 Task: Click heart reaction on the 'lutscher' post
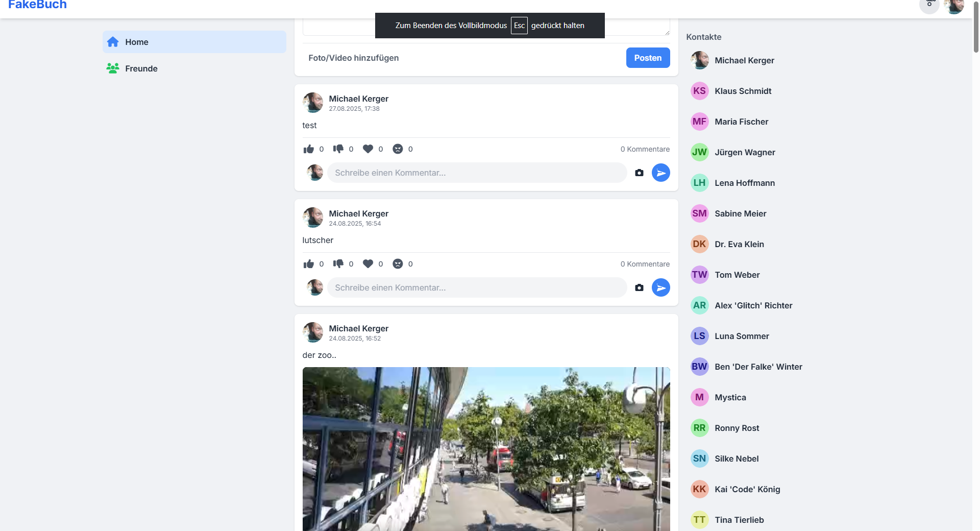[367, 264]
